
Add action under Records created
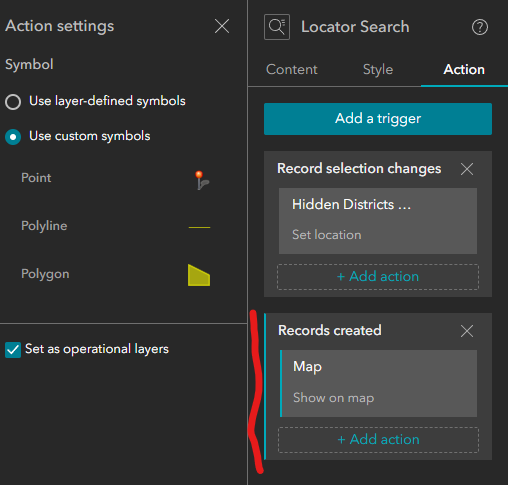pos(378,440)
